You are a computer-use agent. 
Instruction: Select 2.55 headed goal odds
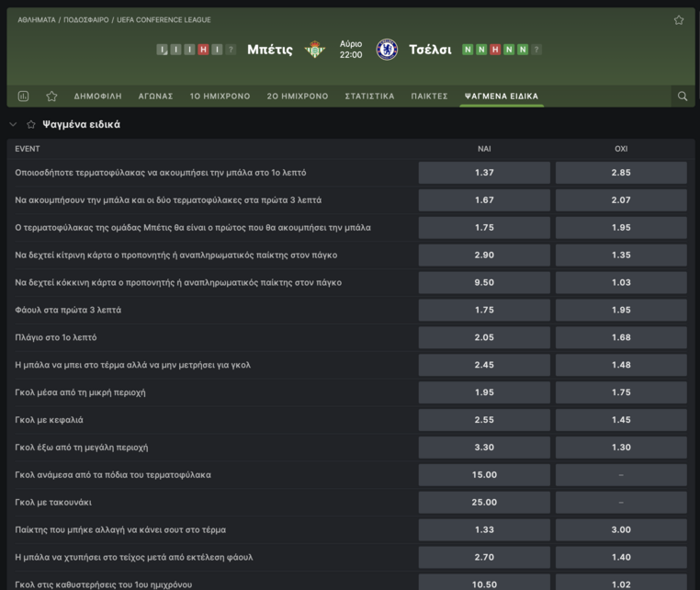click(484, 420)
